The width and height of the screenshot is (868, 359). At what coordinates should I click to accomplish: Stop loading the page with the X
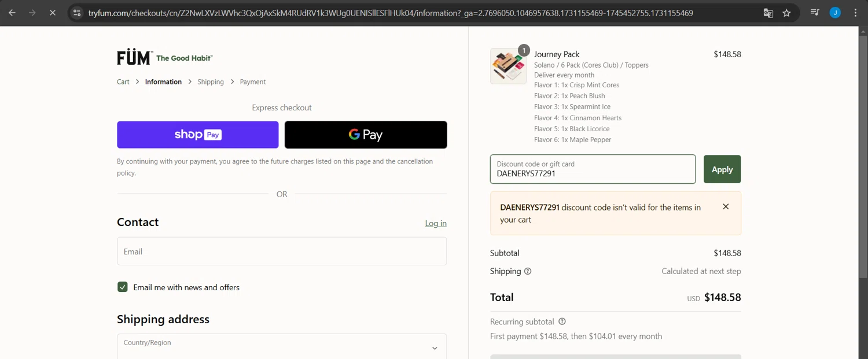point(52,13)
